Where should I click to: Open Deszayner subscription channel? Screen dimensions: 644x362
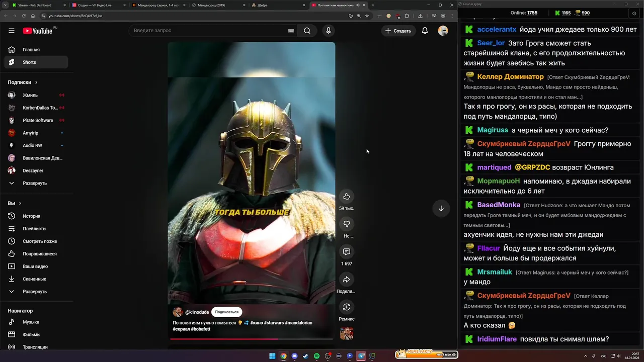click(x=35, y=170)
